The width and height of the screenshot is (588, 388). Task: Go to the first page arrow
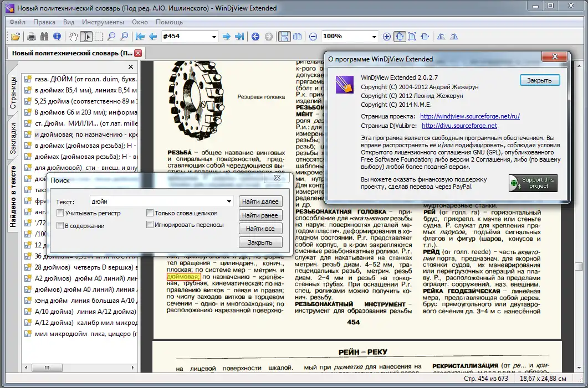coord(140,37)
